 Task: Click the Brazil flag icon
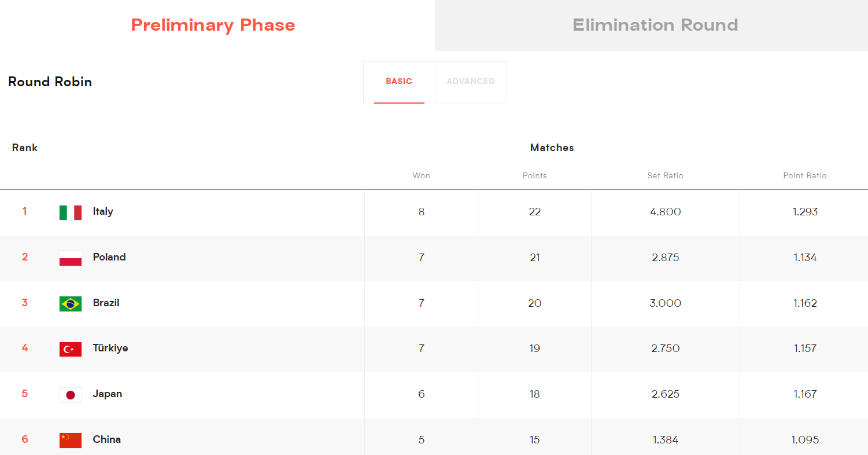click(71, 304)
